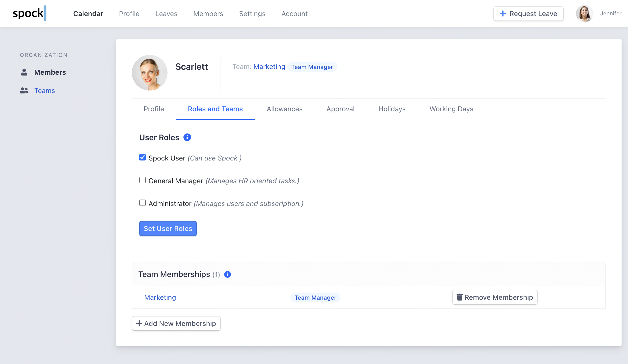628x364 pixels.
Task: Open Settings in the top navigation
Action: pyautogui.click(x=252, y=14)
